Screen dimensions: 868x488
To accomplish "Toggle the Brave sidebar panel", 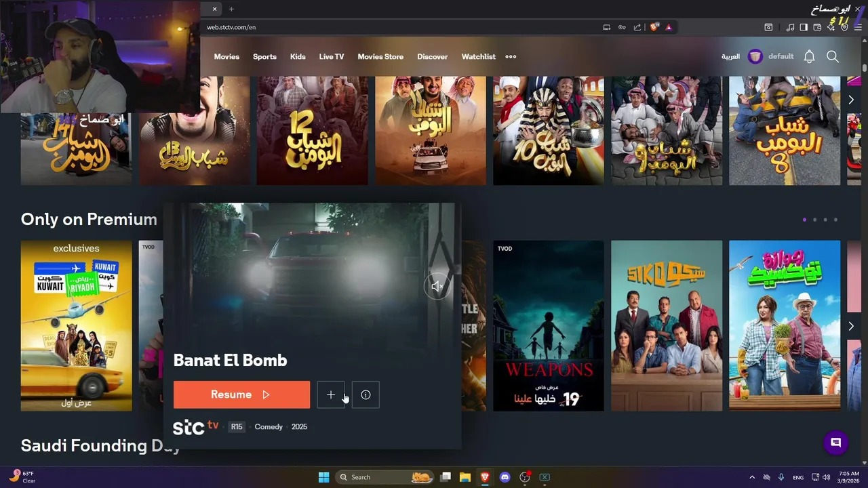I will pyautogui.click(x=804, y=27).
